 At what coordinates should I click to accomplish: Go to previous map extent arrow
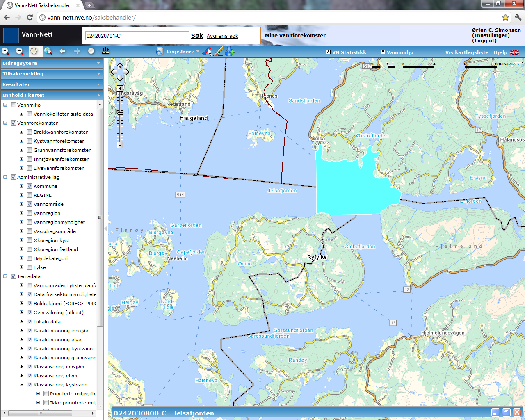click(x=62, y=51)
